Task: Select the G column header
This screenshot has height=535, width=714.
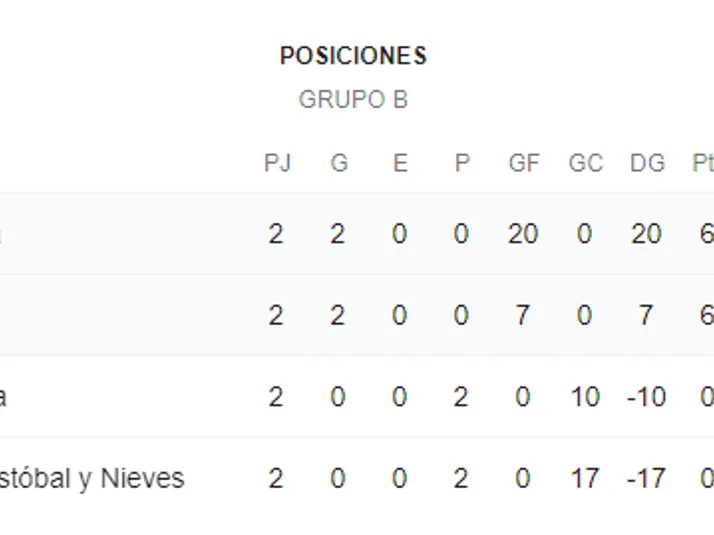Action: (339, 163)
